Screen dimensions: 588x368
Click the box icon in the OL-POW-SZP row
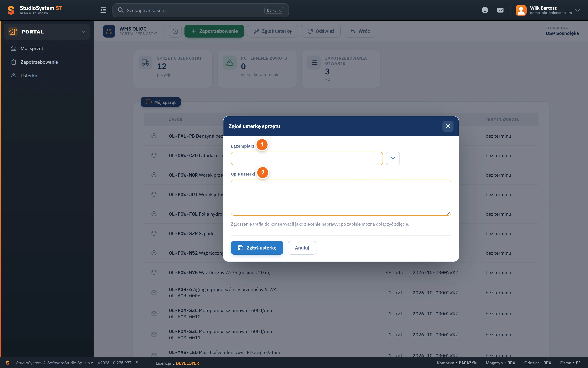pyautogui.click(x=154, y=233)
